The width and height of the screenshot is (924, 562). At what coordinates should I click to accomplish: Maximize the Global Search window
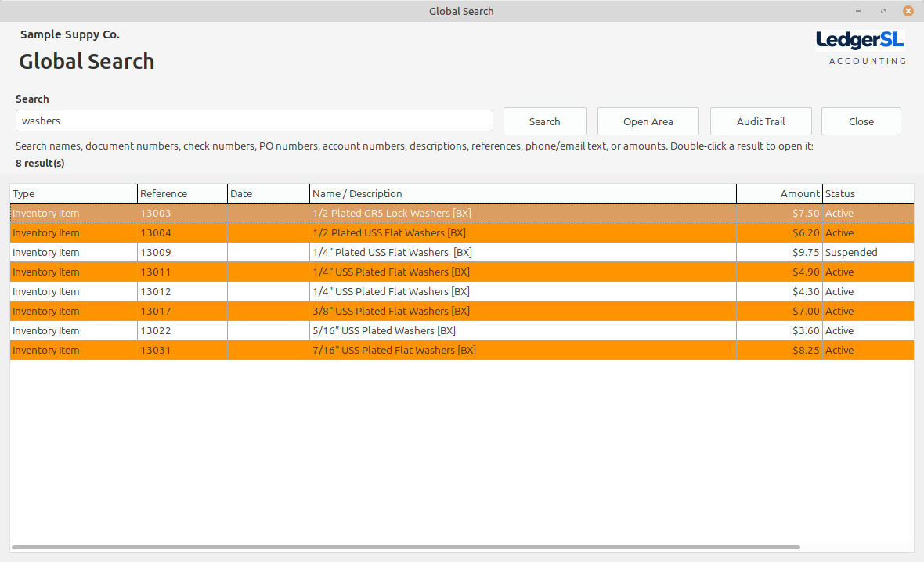pos(882,11)
